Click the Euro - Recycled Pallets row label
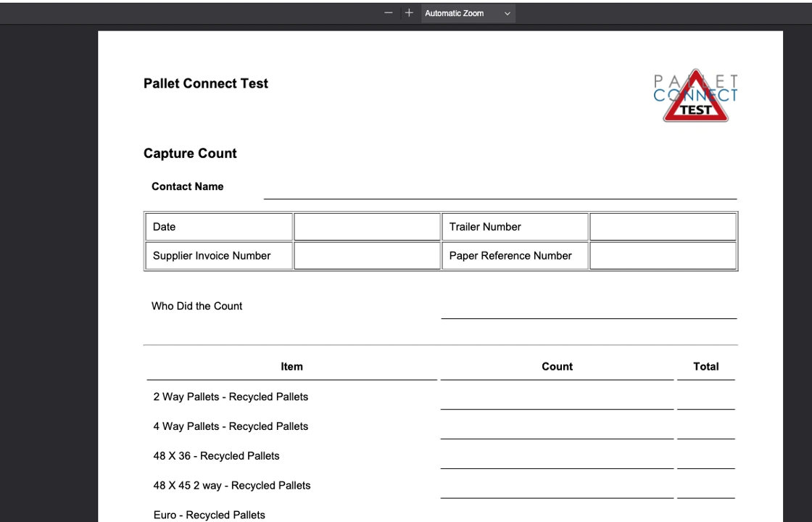Image resolution: width=812 pixels, height=522 pixels. pos(210,515)
